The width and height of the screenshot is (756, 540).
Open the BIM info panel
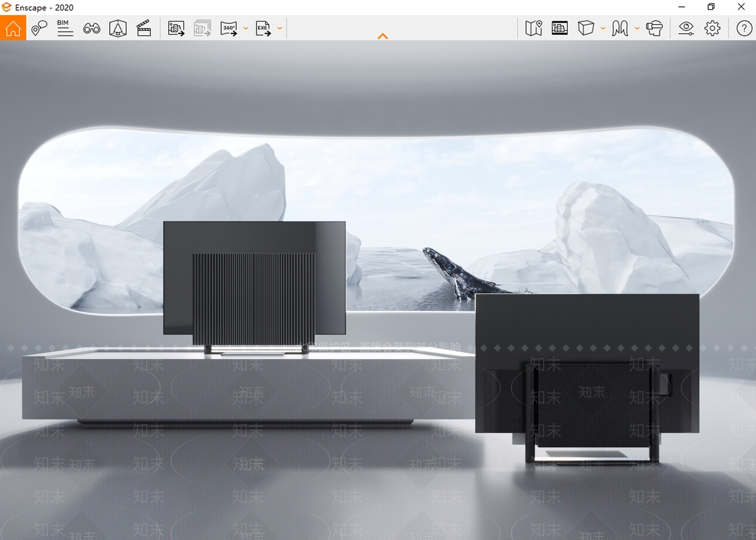tap(65, 28)
